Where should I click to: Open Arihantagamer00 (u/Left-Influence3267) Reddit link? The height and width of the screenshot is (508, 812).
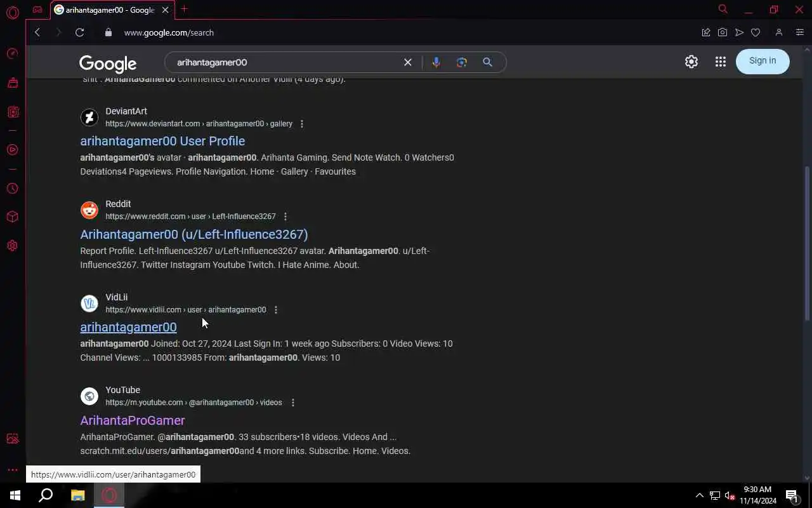194,234
